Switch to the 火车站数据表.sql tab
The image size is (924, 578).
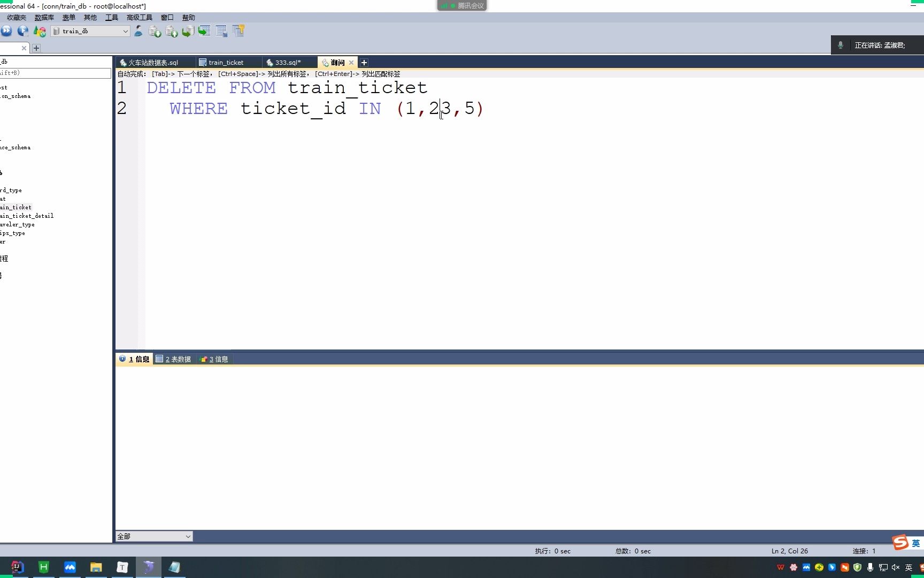pos(154,63)
